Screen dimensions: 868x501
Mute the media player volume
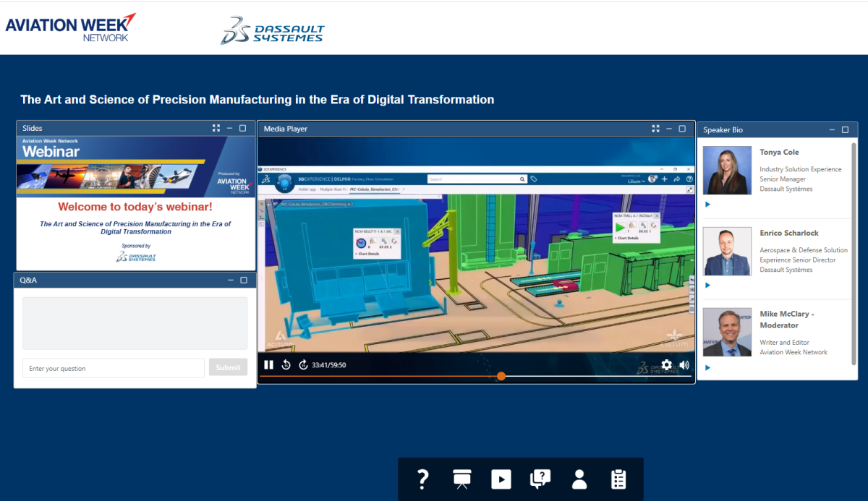[684, 365]
